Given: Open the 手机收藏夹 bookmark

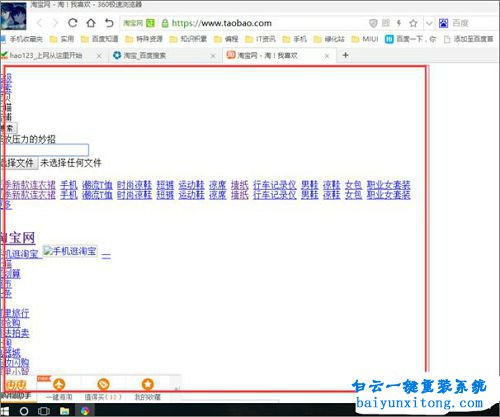Looking at the screenshot, I should (x=22, y=39).
